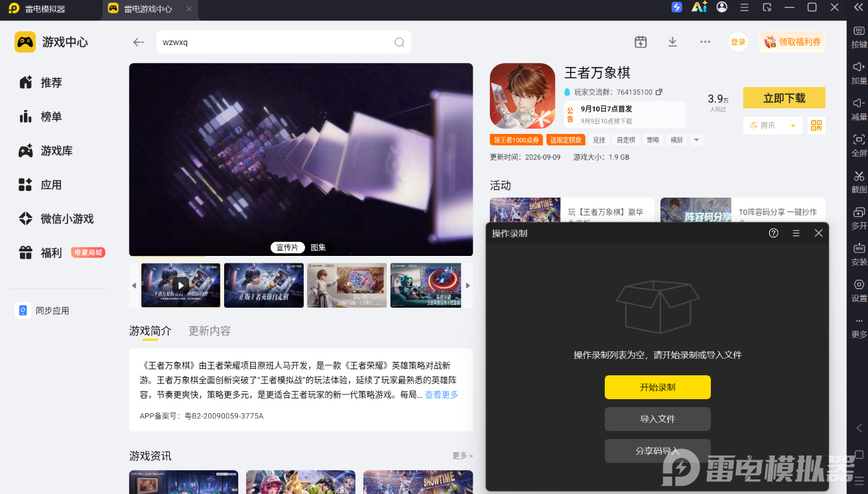Play the first trailer thumbnail

coord(180,285)
